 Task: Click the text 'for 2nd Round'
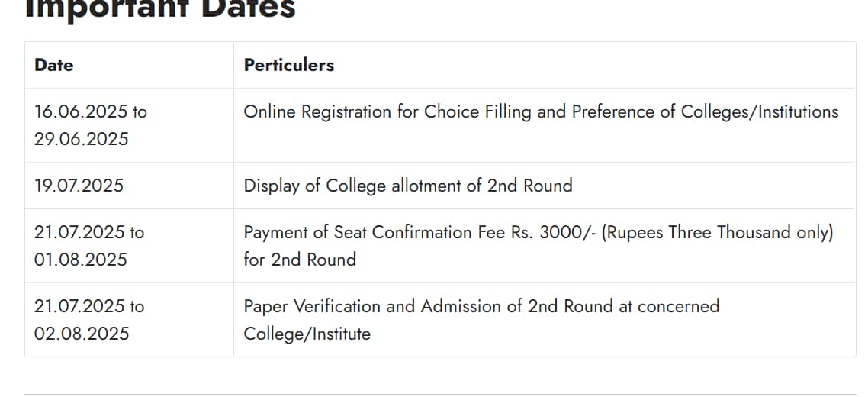300,259
